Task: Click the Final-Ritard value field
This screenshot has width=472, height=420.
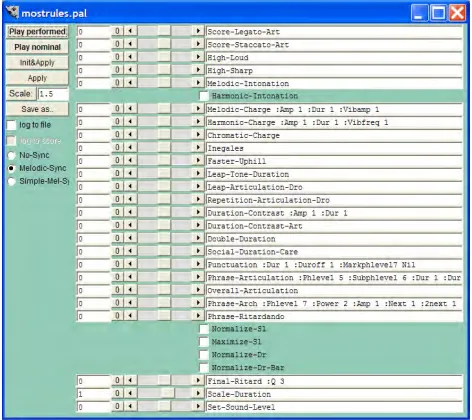Action: (93, 381)
